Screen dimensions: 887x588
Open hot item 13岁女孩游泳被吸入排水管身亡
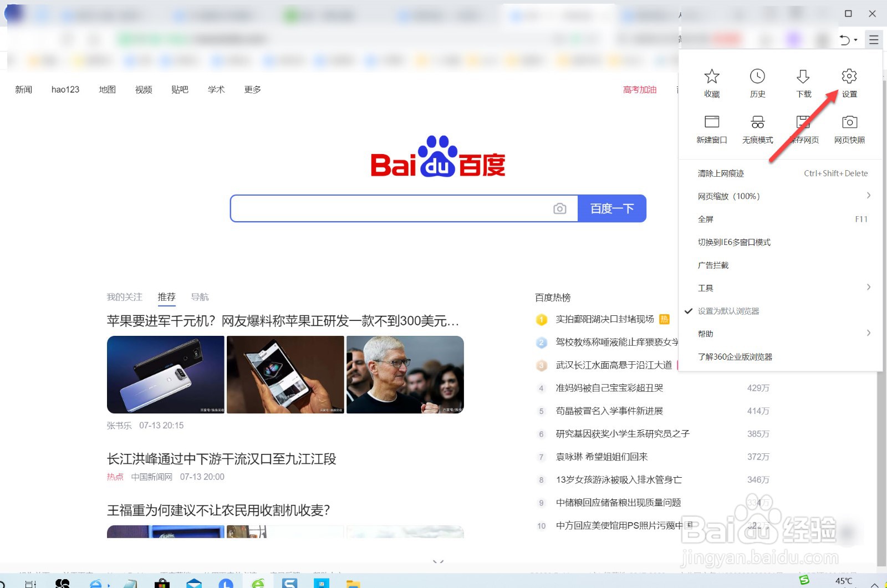pyautogui.click(x=619, y=479)
